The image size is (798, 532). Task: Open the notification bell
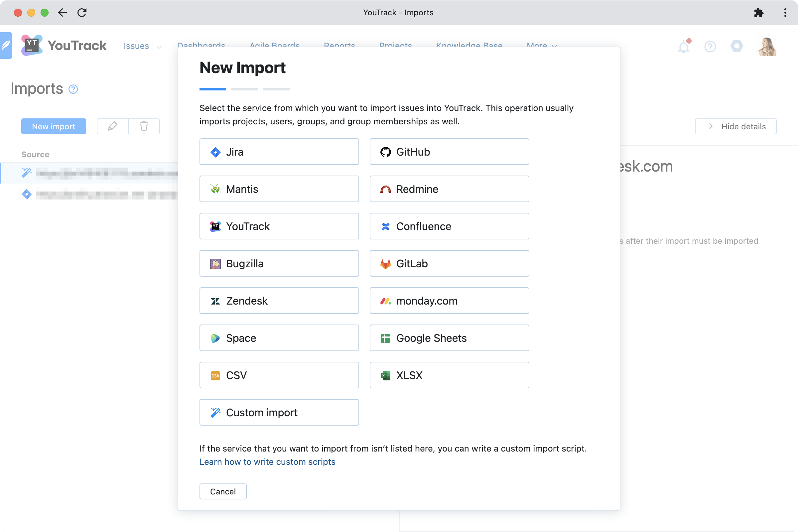[683, 47]
